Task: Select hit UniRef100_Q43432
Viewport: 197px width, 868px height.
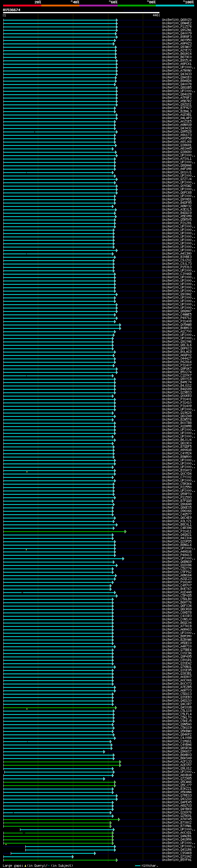Action: pyautogui.click(x=177, y=128)
